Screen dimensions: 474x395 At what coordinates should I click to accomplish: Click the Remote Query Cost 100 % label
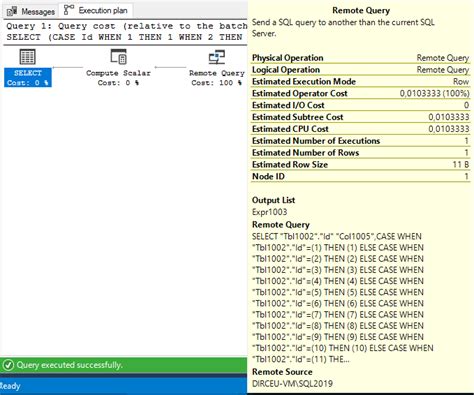coord(217,78)
